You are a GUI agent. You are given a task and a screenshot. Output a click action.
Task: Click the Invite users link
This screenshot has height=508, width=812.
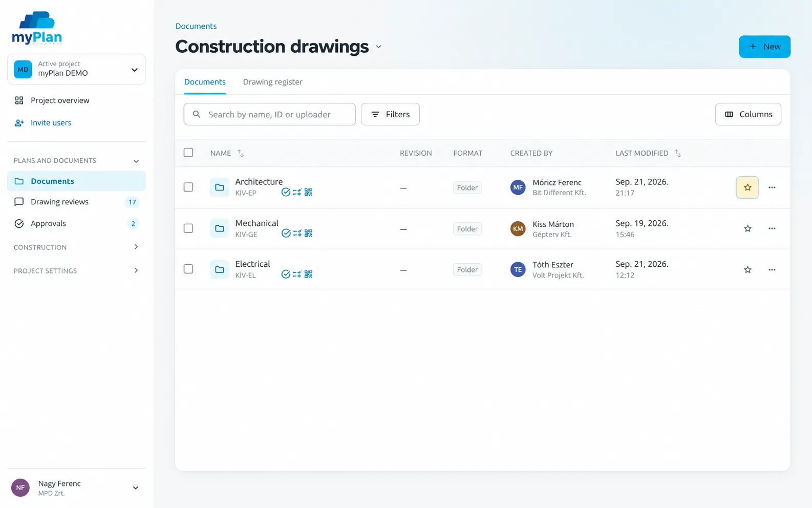point(51,123)
